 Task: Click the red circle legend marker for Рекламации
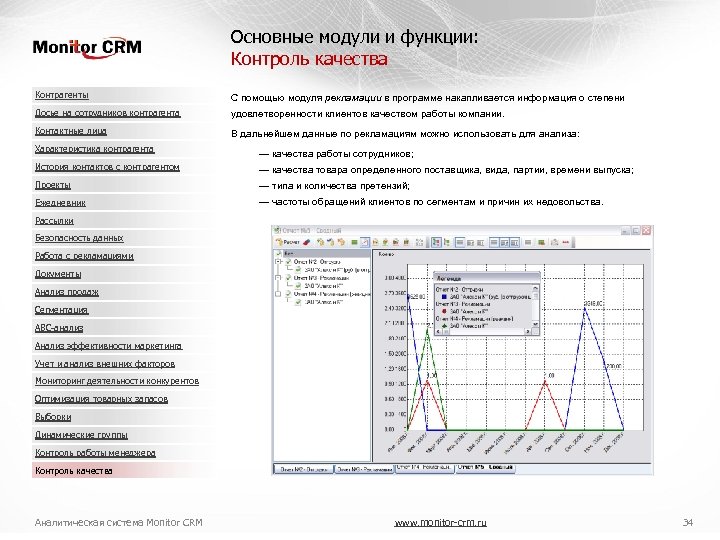[444, 311]
